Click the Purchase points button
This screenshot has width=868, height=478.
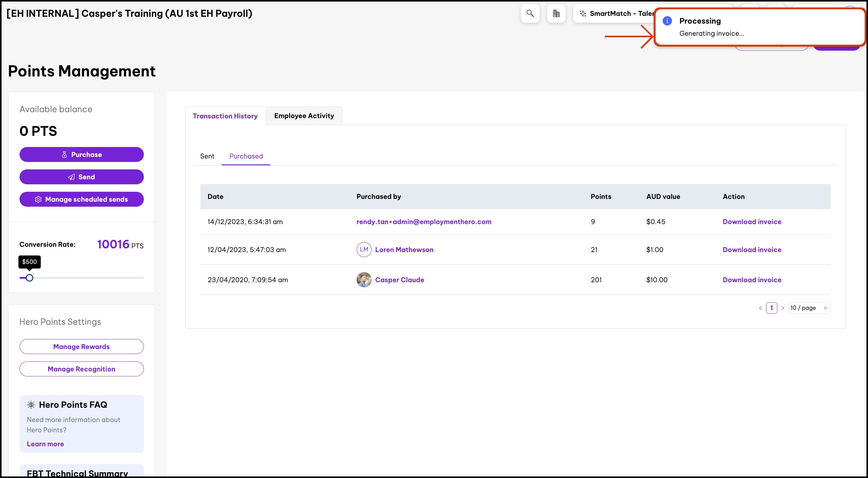point(81,155)
